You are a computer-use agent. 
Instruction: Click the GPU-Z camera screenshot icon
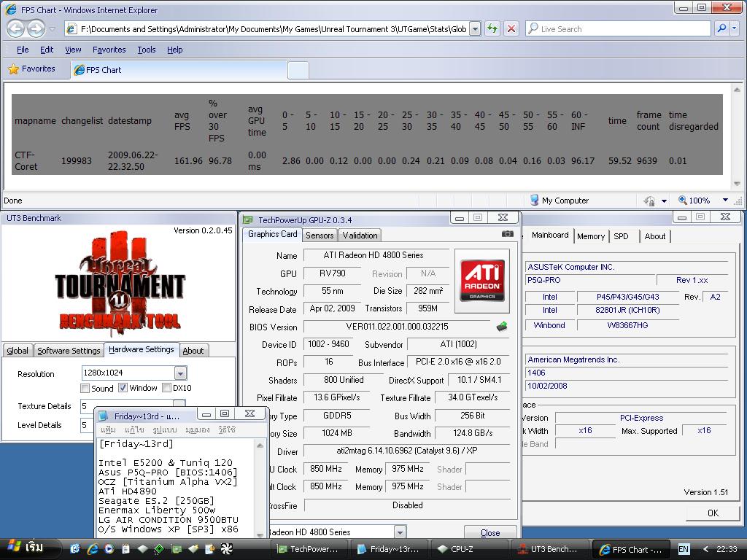tap(508, 234)
